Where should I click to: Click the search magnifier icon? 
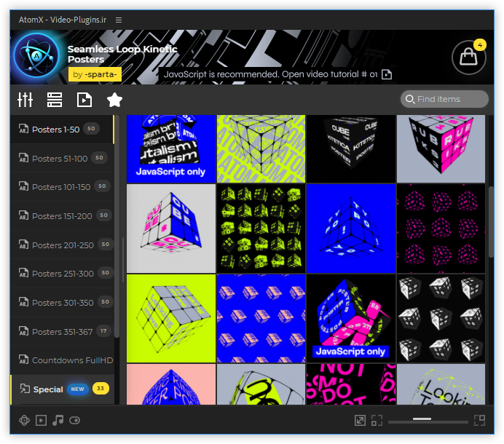click(410, 99)
